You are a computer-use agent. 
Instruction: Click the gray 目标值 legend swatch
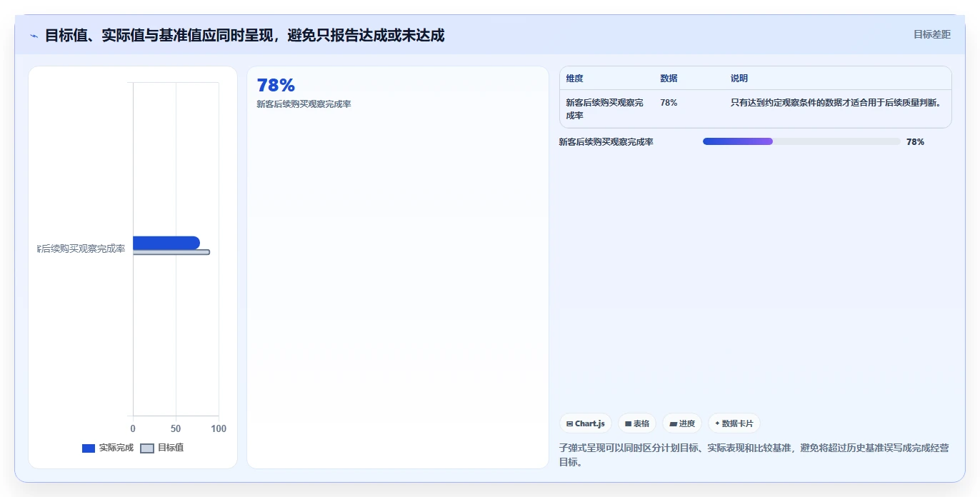click(x=146, y=448)
